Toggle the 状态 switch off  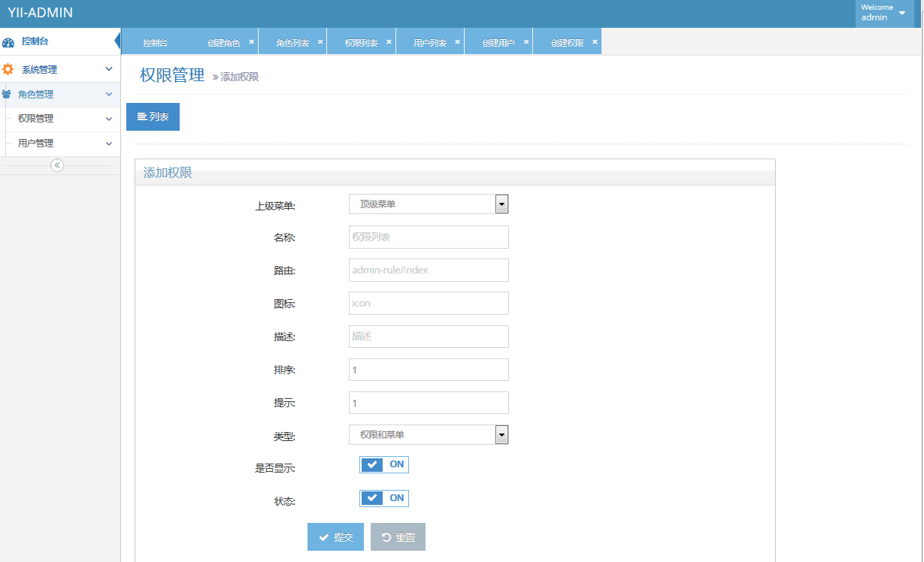coord(384,498)
